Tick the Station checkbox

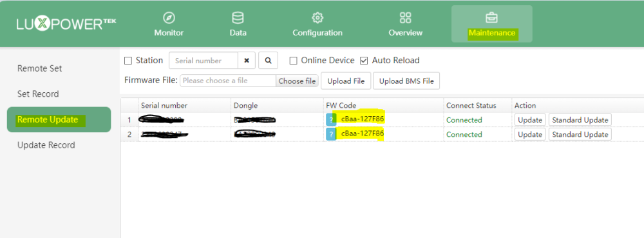[128, 61]
